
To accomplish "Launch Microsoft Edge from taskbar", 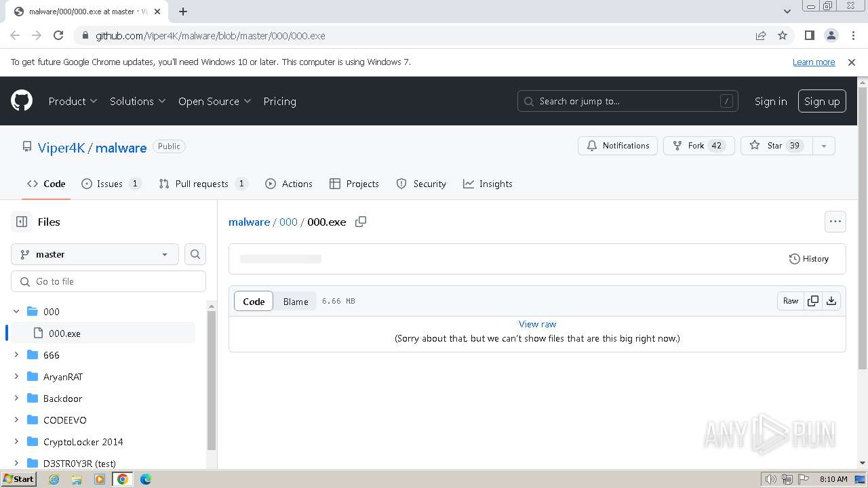I will 146,479.
